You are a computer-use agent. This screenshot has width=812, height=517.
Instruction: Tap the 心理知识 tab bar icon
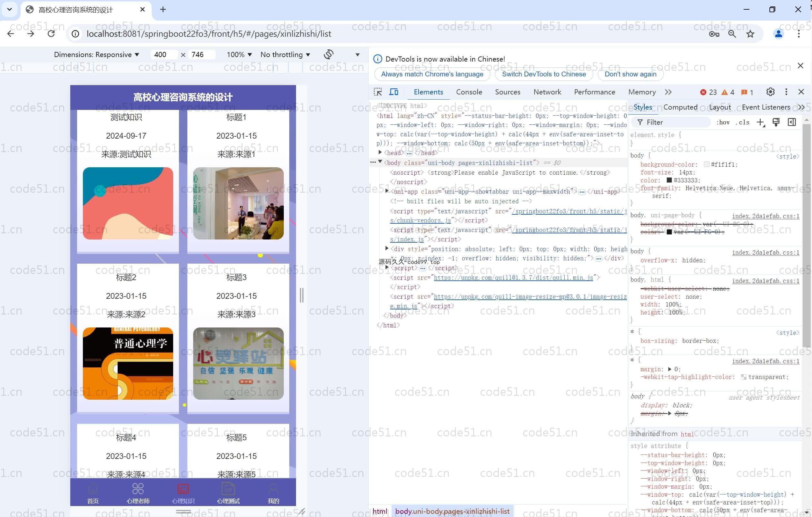183,493
